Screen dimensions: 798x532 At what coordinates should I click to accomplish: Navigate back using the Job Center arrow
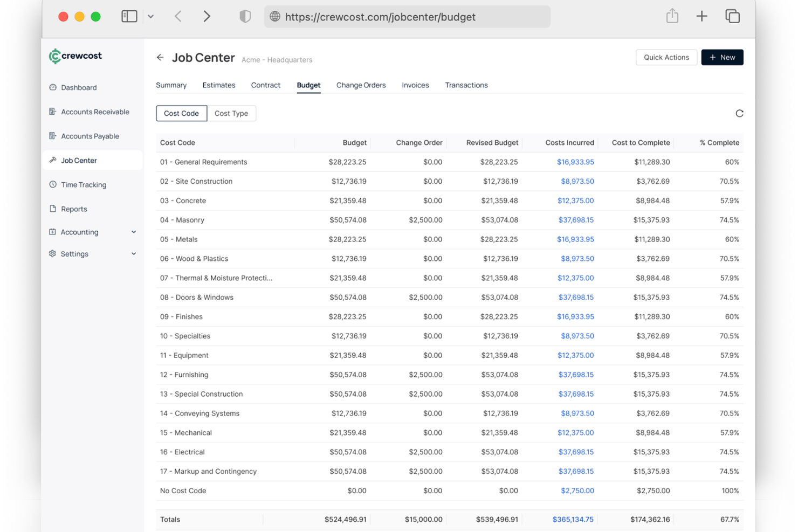click(x=160, y=57)
